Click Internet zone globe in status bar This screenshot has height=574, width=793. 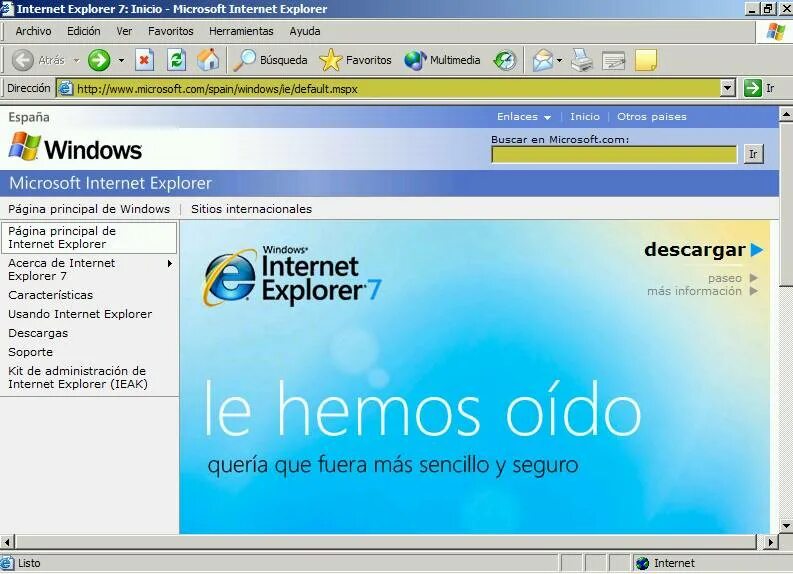click(642, 563)
